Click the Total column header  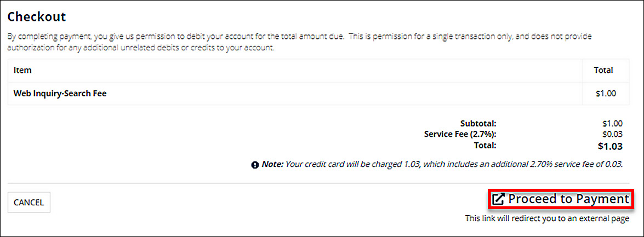tap(603, 70)
